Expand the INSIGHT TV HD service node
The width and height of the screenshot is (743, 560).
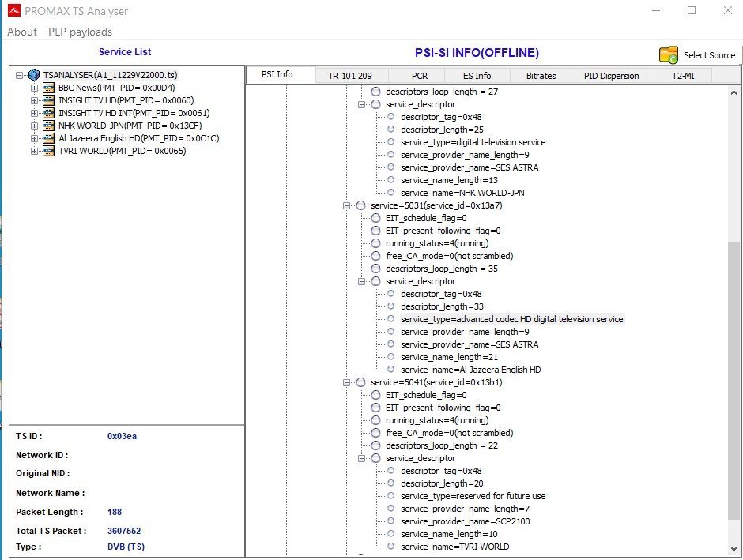click(34, 100)
